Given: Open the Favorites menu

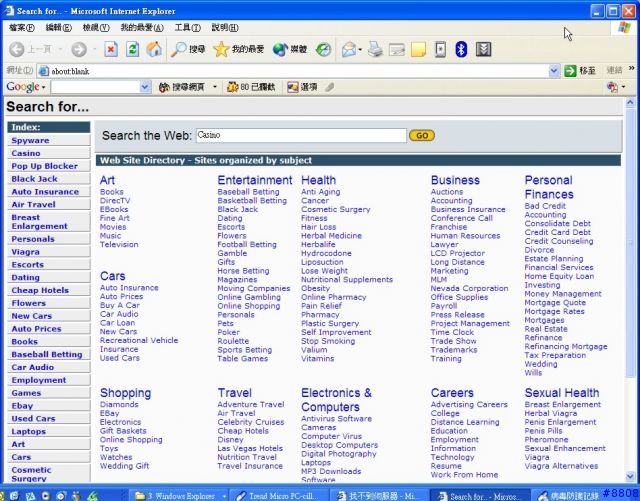Looking at the screenshot, I should [142, 27].
